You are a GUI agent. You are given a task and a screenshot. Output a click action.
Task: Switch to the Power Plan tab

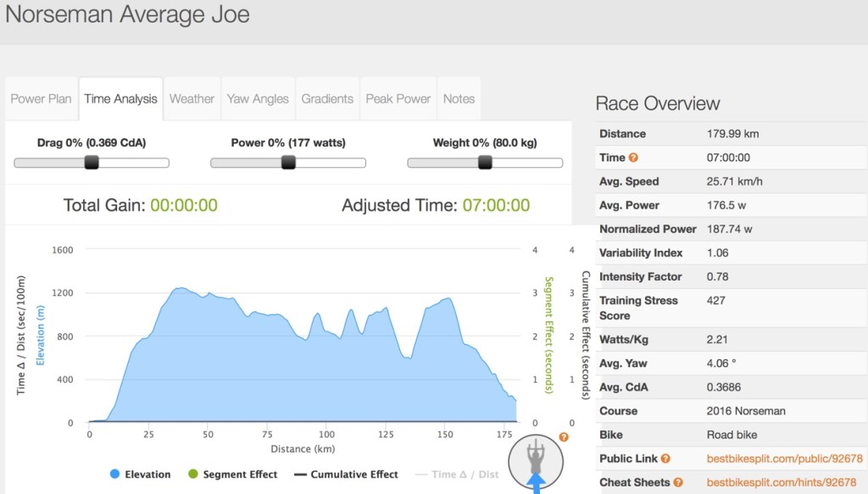click(x=41, y=99)
